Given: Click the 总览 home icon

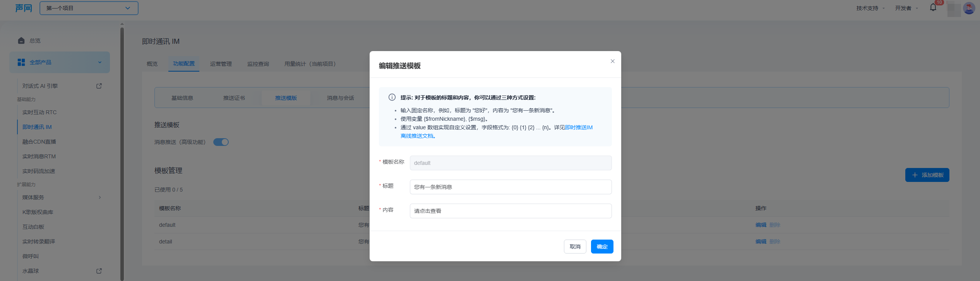Looking at the screenshot, I should pos(21,41).
